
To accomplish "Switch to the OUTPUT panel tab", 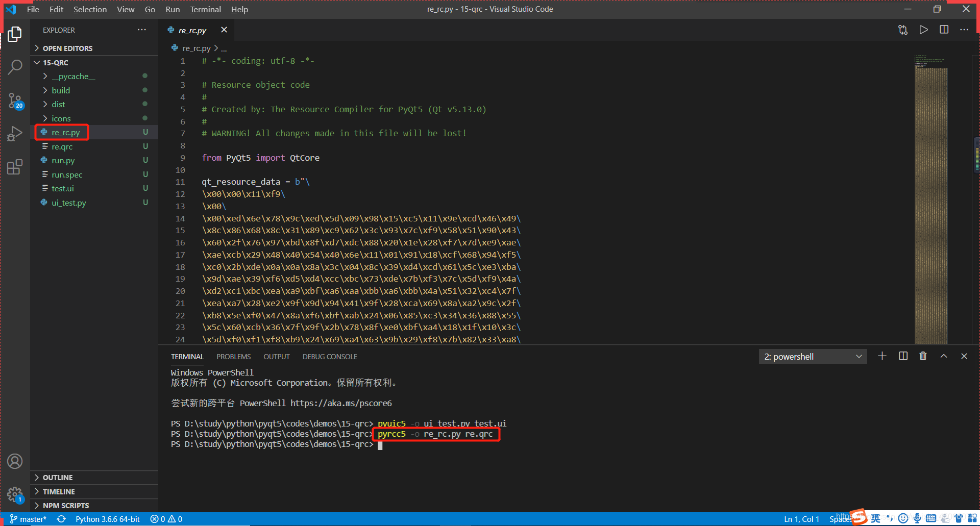I will click(277, 357).
